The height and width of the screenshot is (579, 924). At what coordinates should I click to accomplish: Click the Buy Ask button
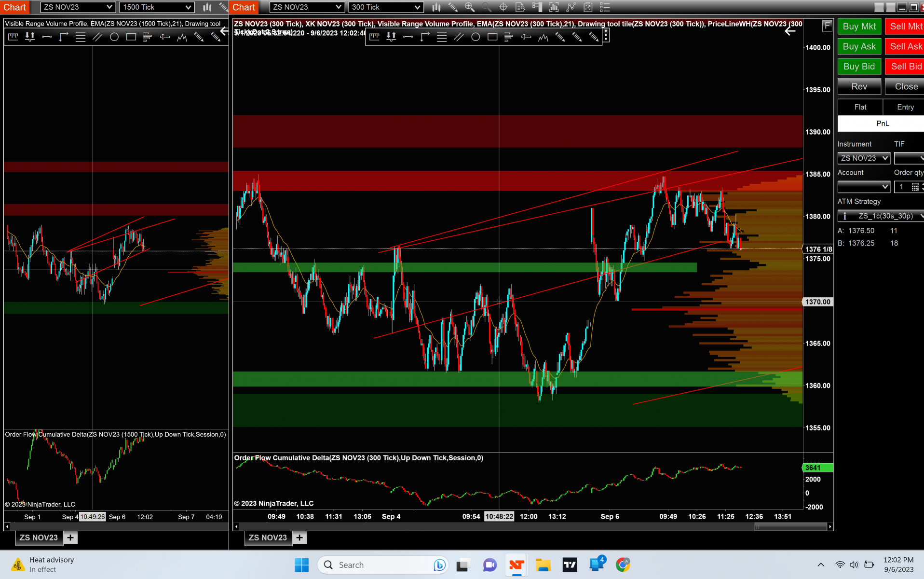pos(859,46)
